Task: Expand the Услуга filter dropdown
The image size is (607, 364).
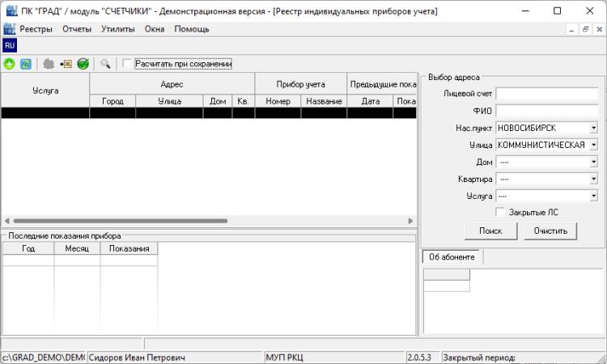Action: click(593, 196)
